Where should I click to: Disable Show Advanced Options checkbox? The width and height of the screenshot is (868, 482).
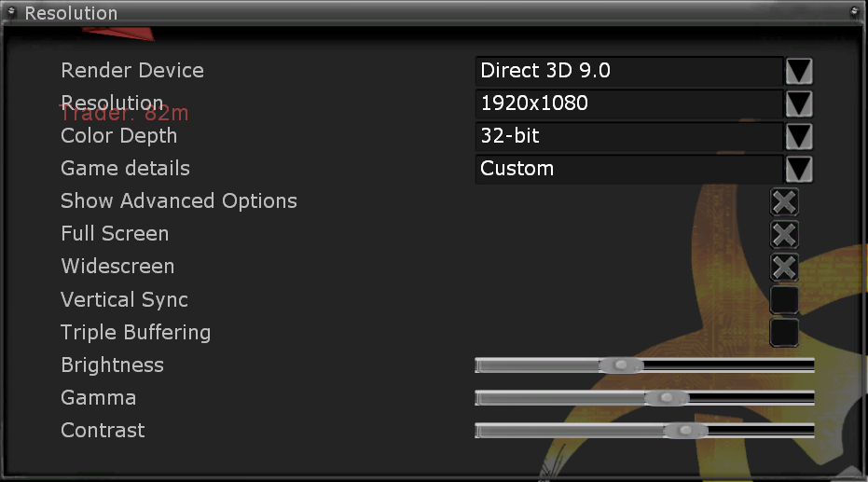(784, 201)
